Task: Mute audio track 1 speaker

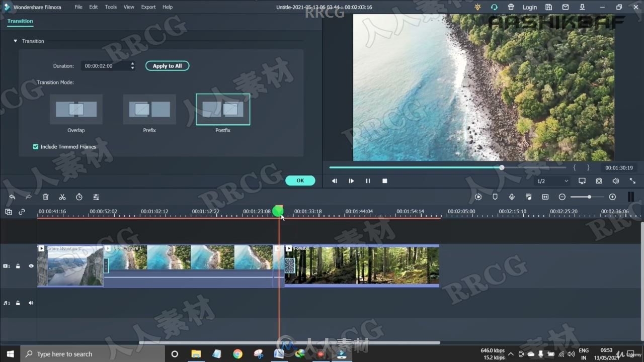Action: tap(31, 303)
